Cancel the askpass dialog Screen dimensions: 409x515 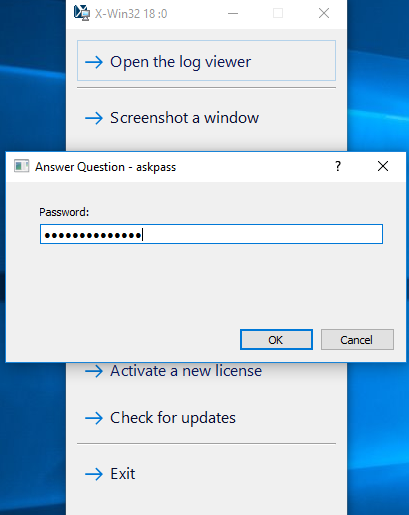[357, 340]
